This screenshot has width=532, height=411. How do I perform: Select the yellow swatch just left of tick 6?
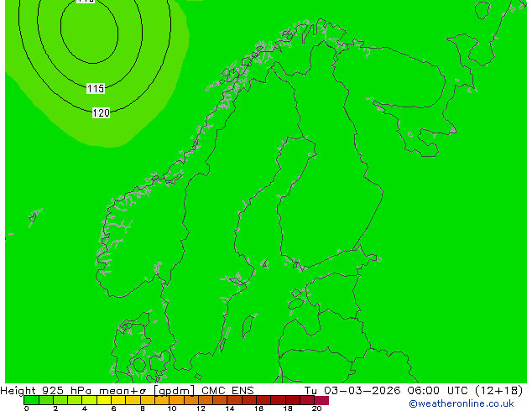(104, 400)
